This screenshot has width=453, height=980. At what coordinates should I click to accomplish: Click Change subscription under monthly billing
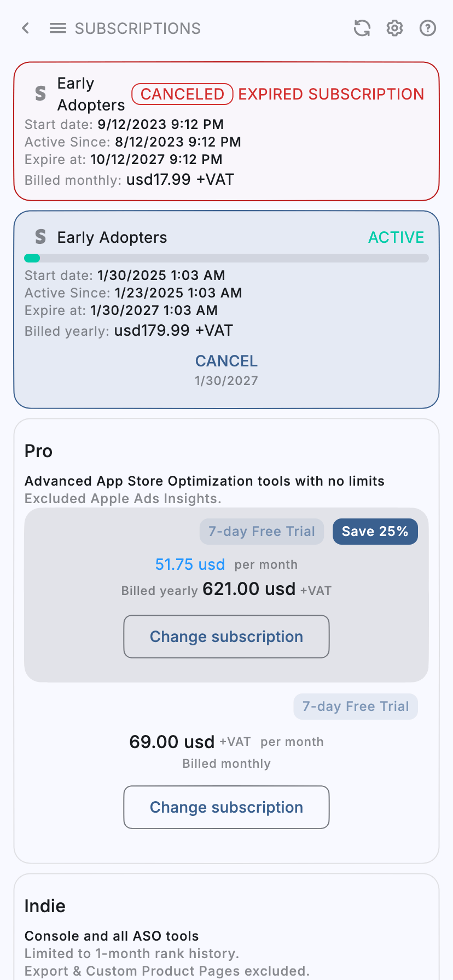pyautogui.click(x=226, y=807)
